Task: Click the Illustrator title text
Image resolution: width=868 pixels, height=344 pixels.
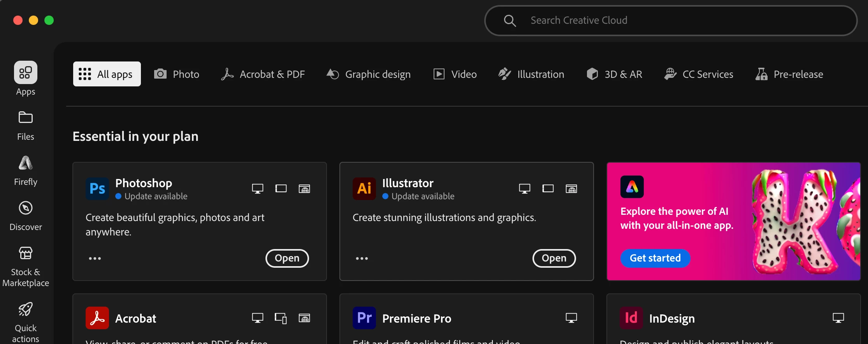Action: point(408,183)
